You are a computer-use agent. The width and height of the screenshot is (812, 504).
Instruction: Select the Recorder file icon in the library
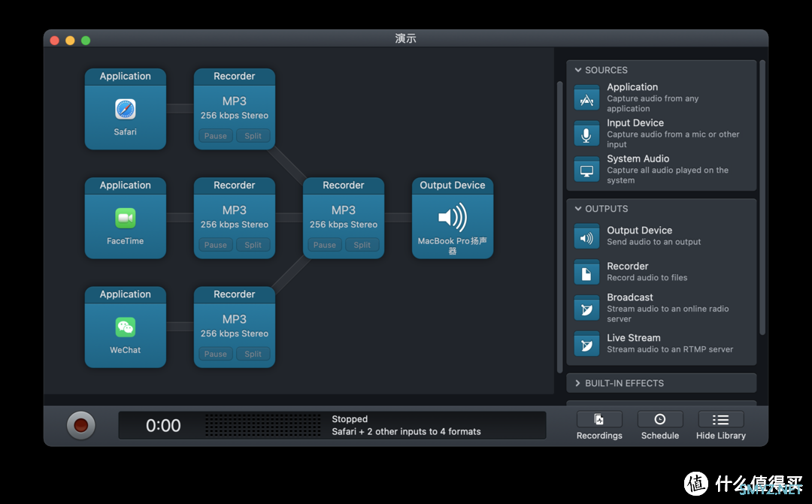click(x=586, y=272)
